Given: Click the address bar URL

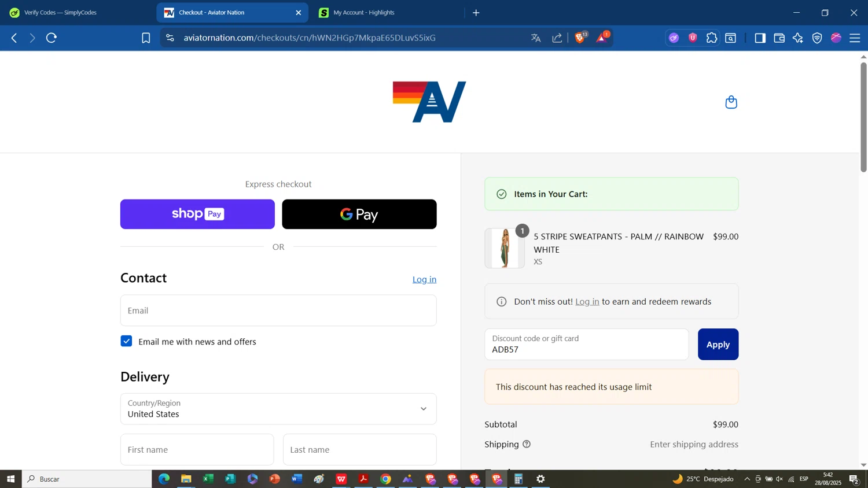Looking at the screenshot, I should click(x=310, y=38).
